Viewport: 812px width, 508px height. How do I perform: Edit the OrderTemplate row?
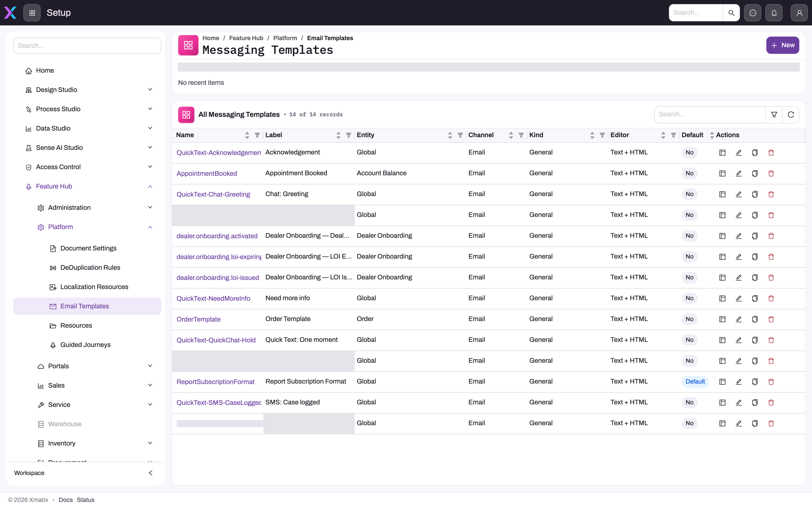coord(738,319)
